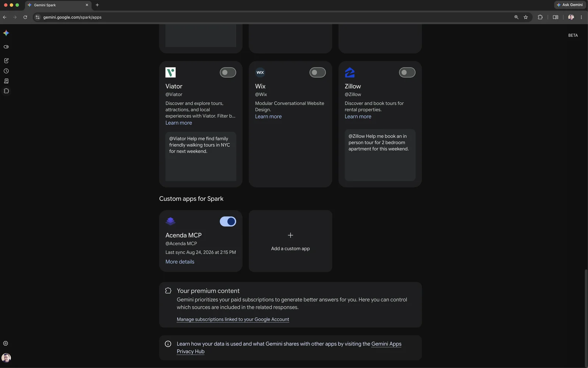The height and width of the screenshot is (368, 588).
Task: Click the "Zillow" app title
Action: [353, 86]
